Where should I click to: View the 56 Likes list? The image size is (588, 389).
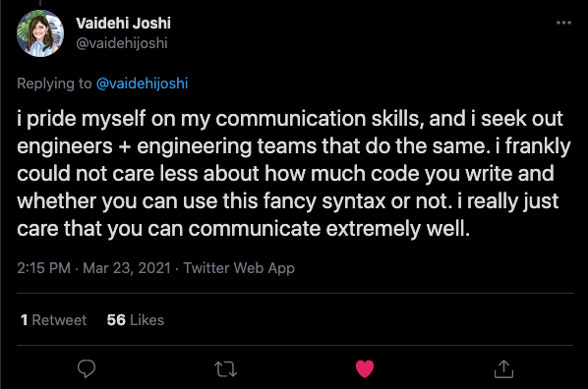(x=136, y=320)
